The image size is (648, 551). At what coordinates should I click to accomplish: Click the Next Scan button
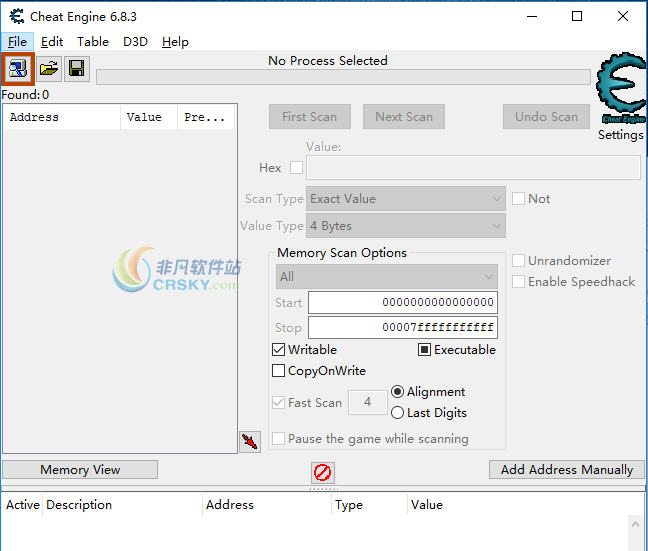pos(404,117)
